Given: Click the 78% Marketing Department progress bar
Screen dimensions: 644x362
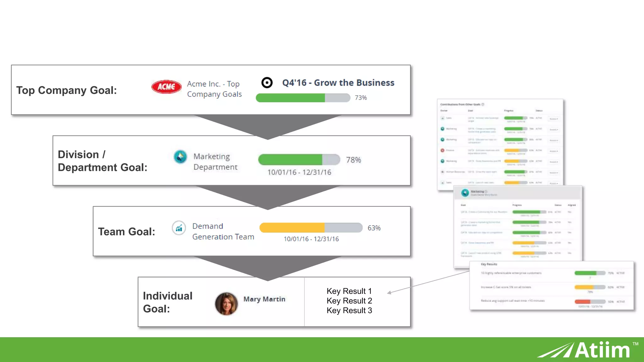Looking at the screenshot, I should point(299,160).
